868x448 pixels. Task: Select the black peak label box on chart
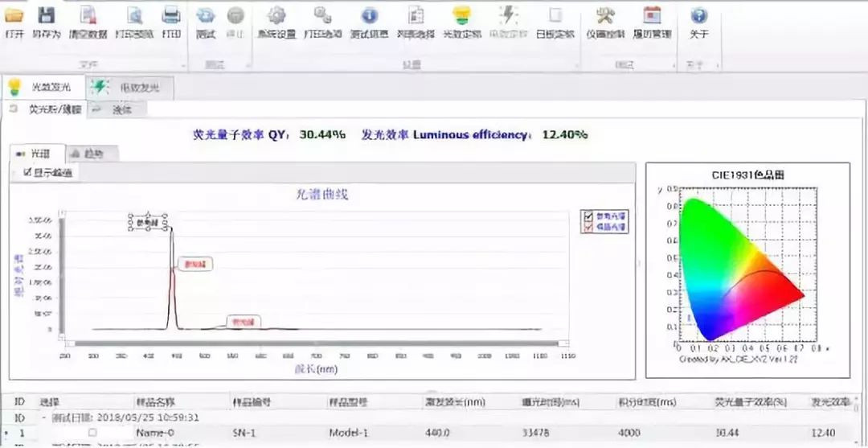point(149,222)
